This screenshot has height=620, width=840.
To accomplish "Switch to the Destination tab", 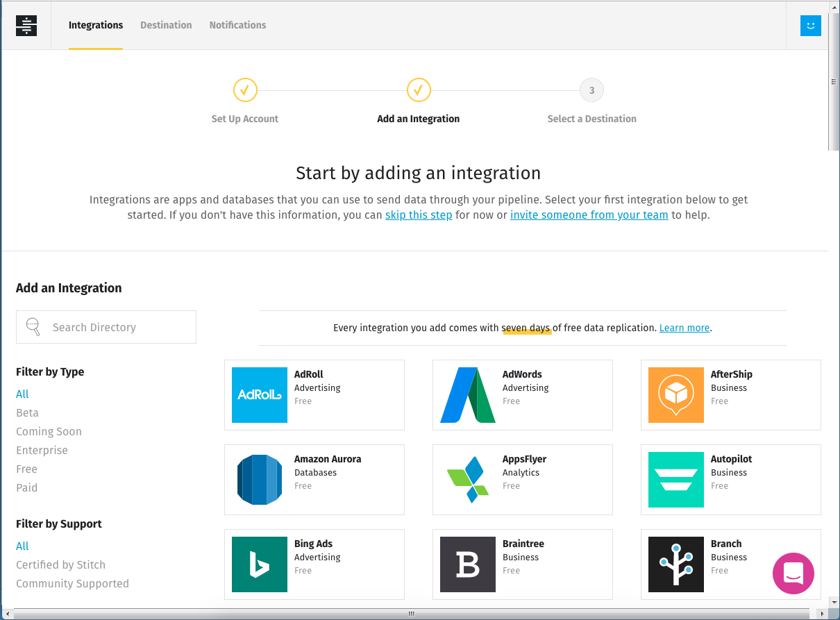I will (x=166, y=25).
